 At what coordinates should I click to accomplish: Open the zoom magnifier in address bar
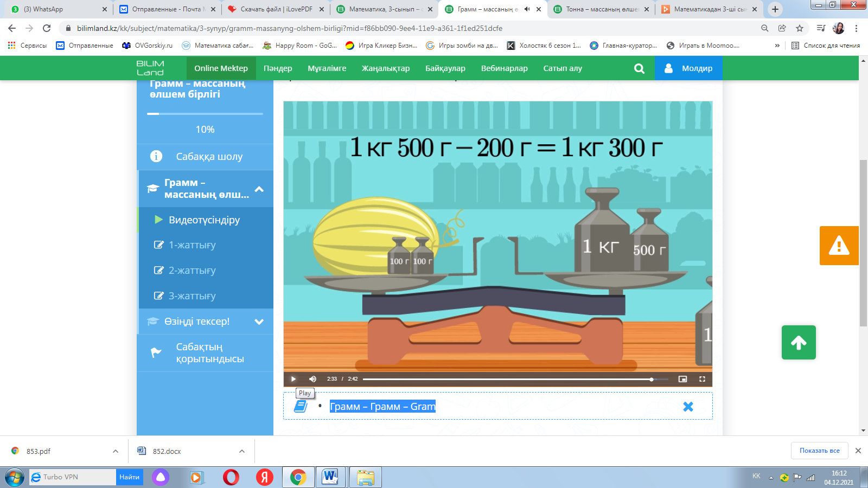(765, 28)
